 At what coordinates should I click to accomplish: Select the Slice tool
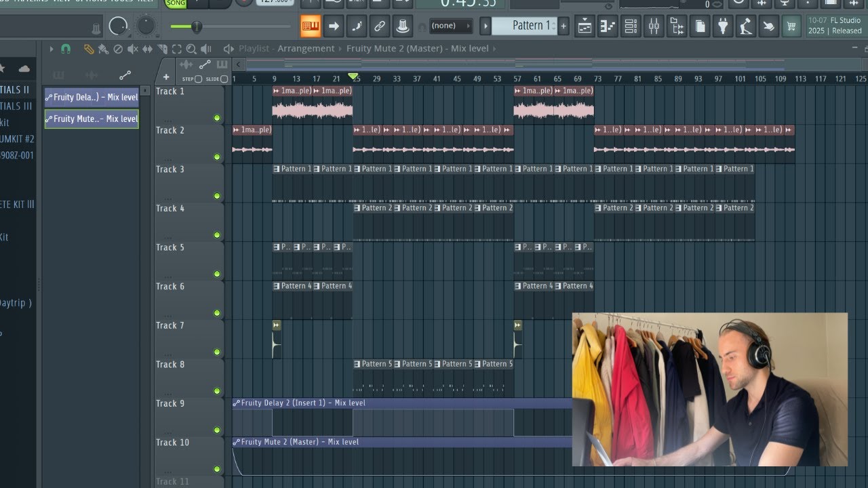(x=162, y=49)
